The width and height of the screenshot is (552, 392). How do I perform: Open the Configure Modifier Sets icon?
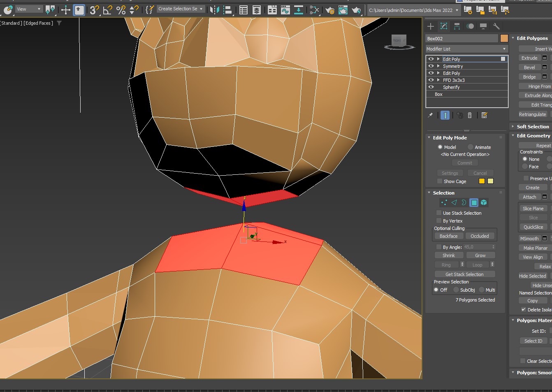tap(485, 116)
